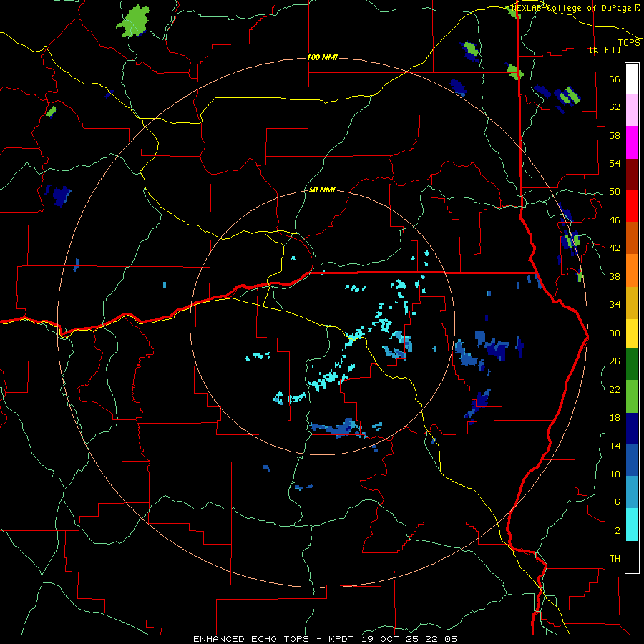Click the legend value '38'
The width and height of the screenshot is (644, 644).
615,276
